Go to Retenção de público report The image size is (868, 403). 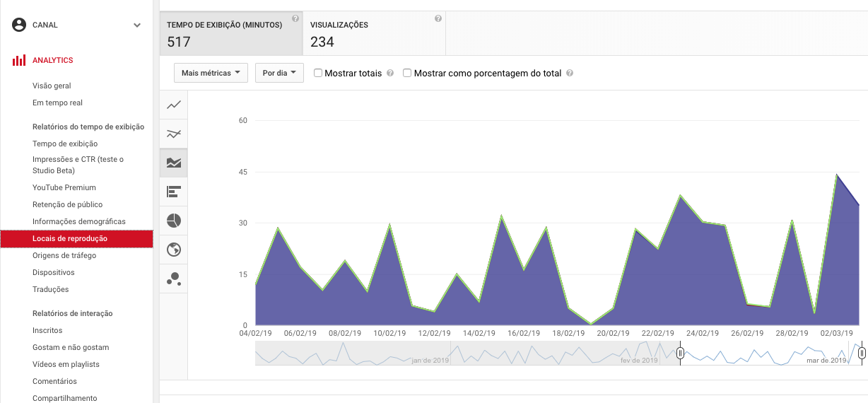67,204
